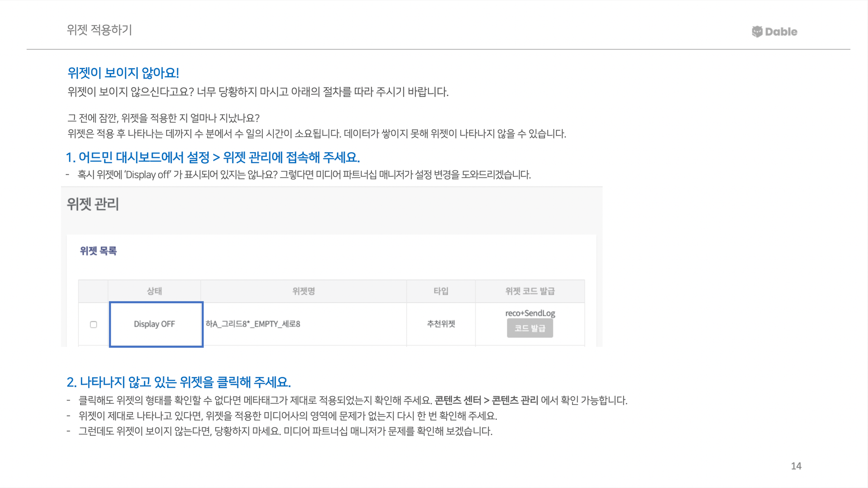Click the 타입 column header
This screenshot has width=868, height=488.
coord(441,291)
